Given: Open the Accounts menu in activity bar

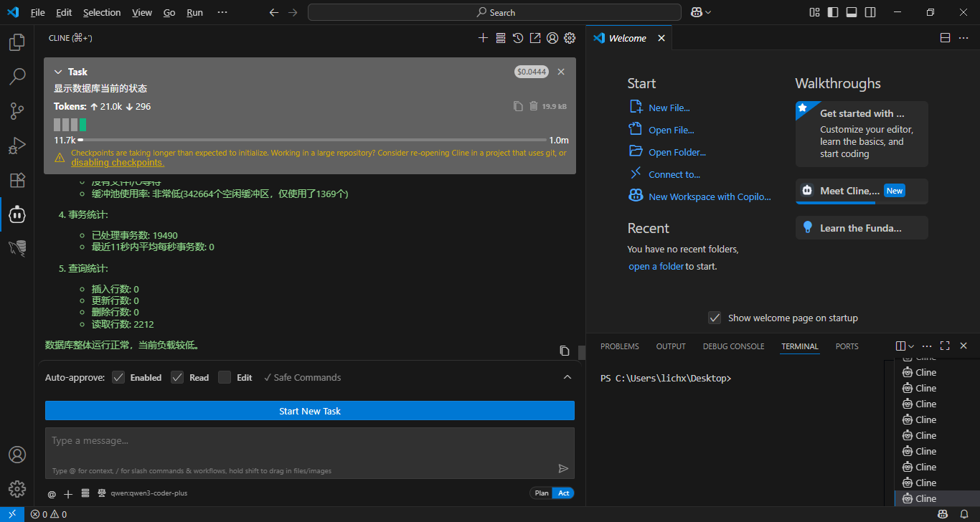Looking at the screenshot, I should [x=17, y=455].
